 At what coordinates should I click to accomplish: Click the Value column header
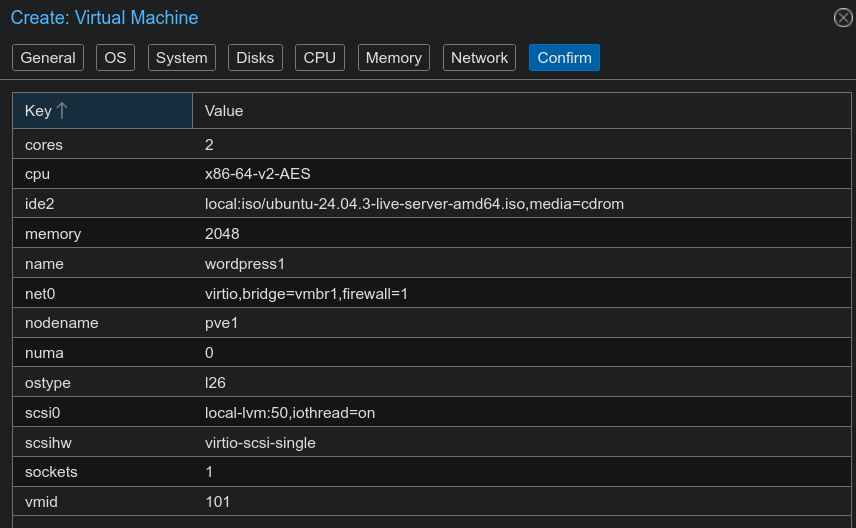(x=224, y=111)
